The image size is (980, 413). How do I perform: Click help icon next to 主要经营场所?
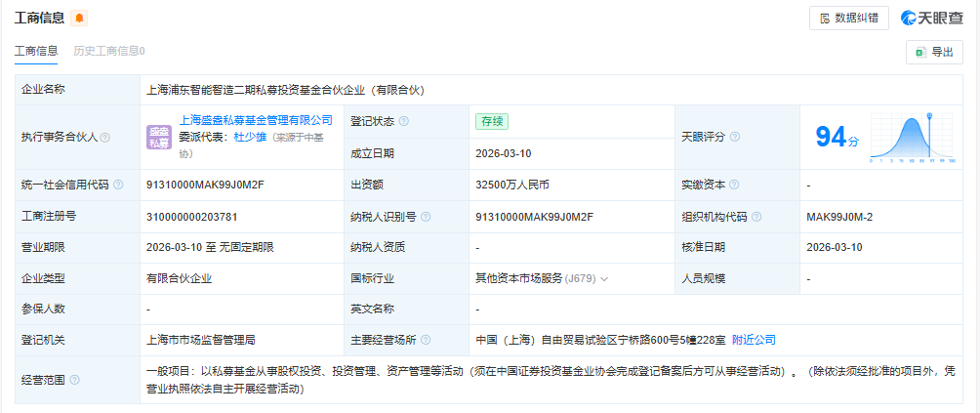coord(426,340)
